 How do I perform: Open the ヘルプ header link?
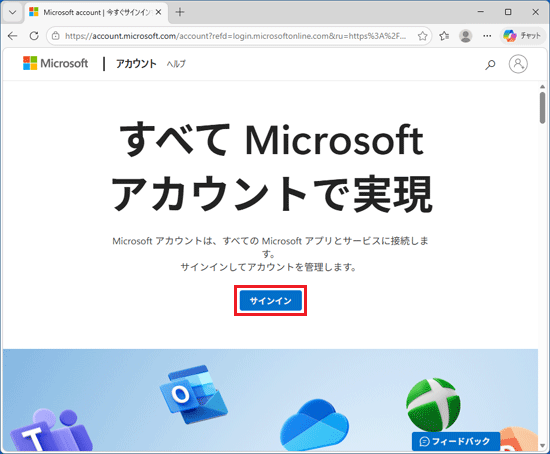click(176, 64)
